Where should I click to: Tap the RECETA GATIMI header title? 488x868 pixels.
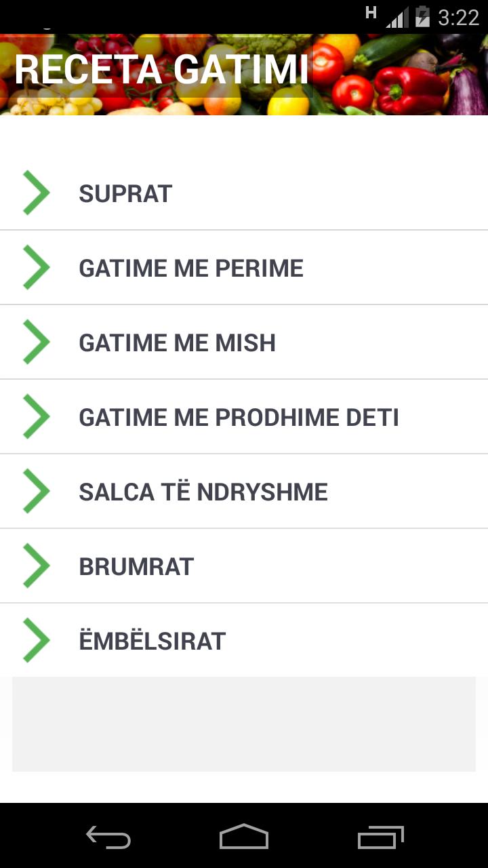161,69
